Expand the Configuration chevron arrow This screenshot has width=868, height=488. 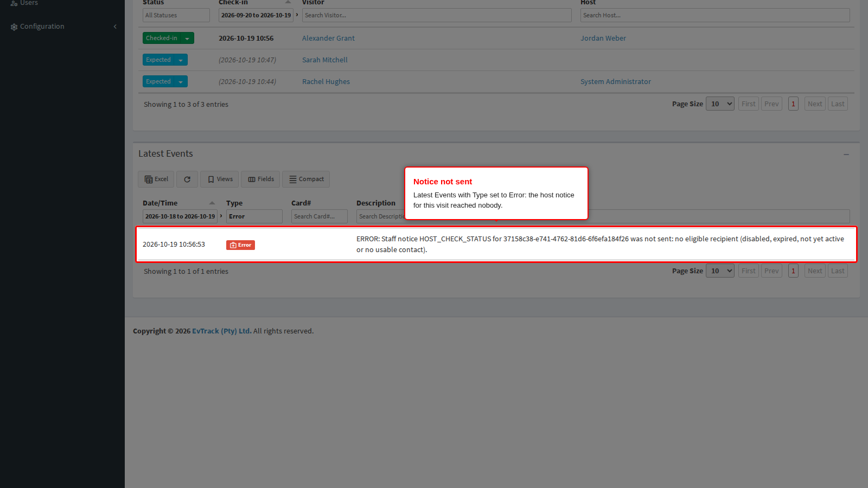115,27
